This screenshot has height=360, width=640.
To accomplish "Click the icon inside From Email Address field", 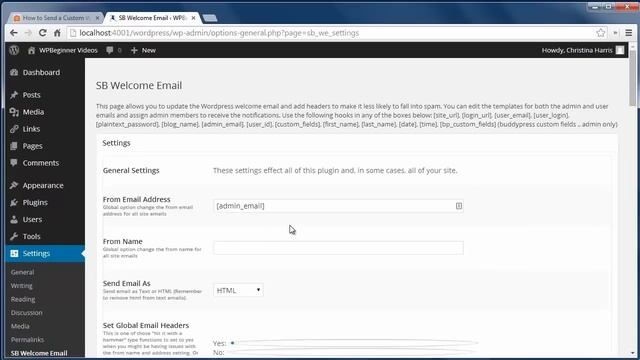I will 459,206.
